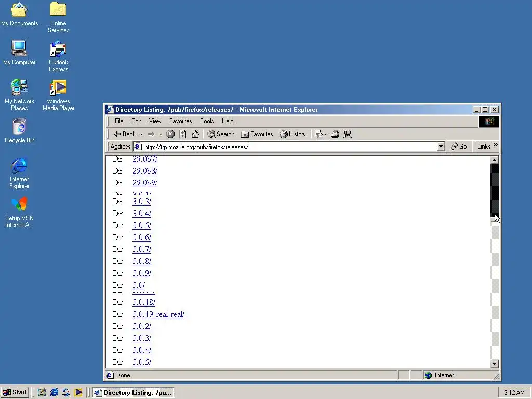532x399 pixels.
Task: Open the 3.0/ directory link
Action: coord(139,285)
